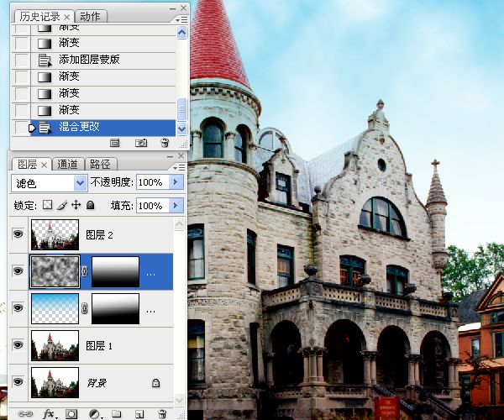Screen dimensions: 504x420
Task: Click the 图层 1 layer thumbnail
Action: click(x=55, y=345)
